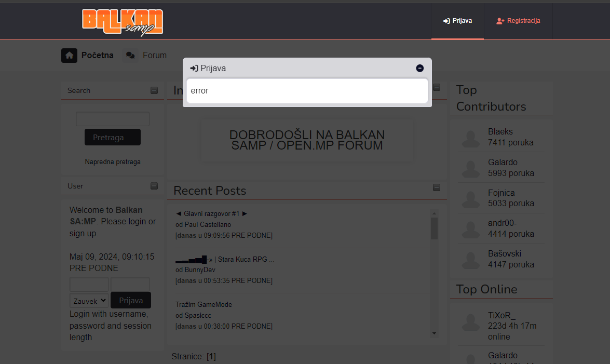
Task: Click the Prijava popup title
Action: click(x=213, y=68)
